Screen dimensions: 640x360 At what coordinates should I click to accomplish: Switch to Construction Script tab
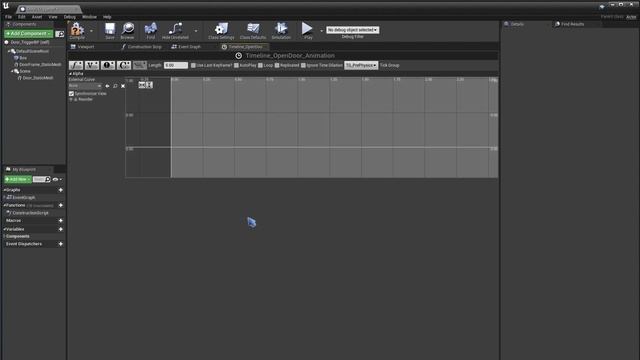click(142, 47)
